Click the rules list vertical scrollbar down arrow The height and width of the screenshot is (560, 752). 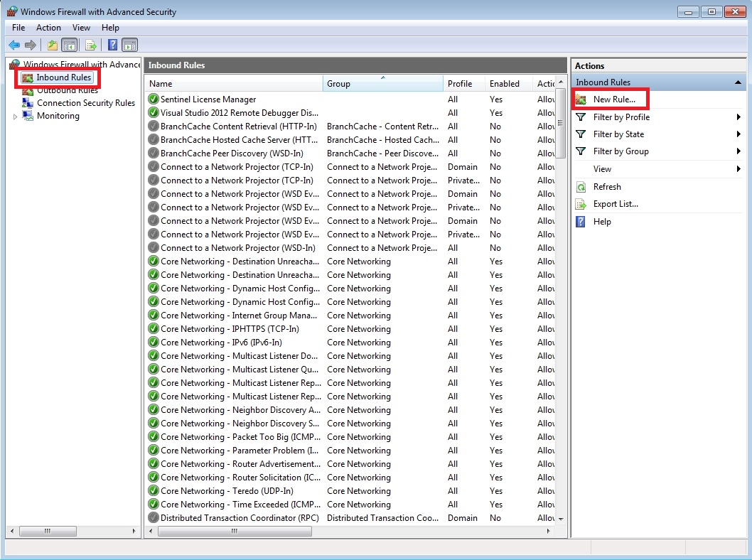point(561,519)
